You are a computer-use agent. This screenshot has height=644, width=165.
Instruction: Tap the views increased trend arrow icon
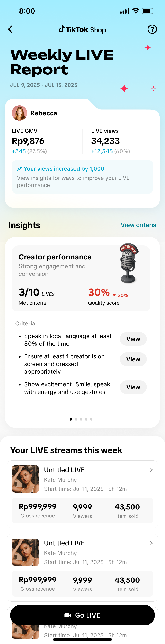19,169
